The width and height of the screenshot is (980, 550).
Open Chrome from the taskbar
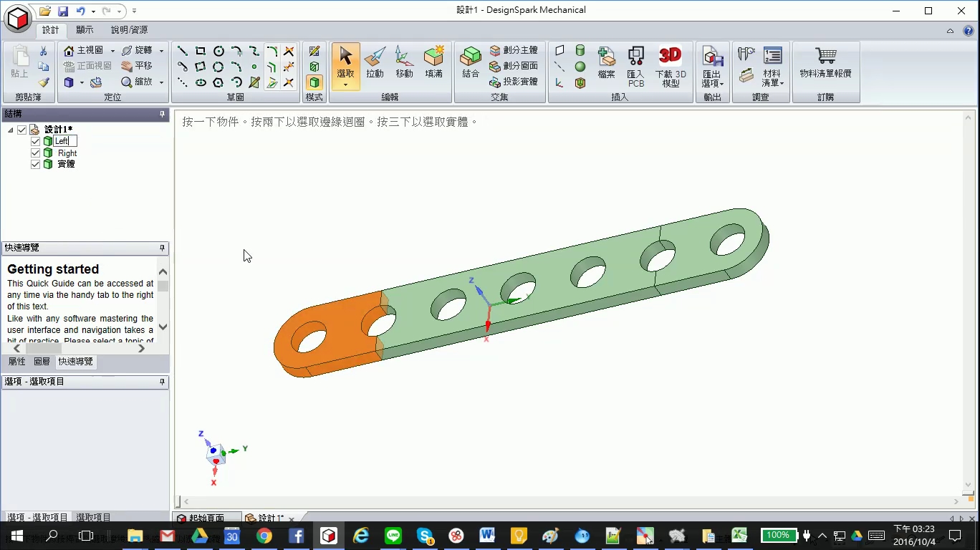(264, 536)
